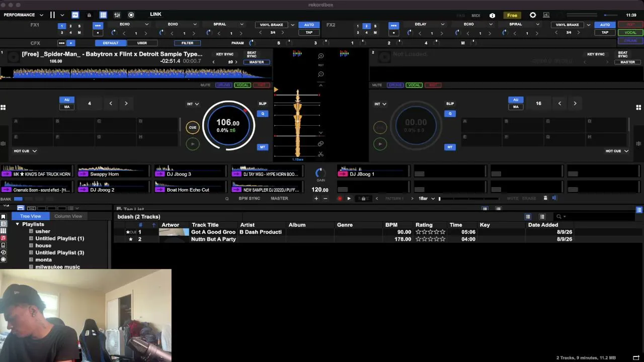Toggle deck 2 Quantize Q button

click(450, 114)
